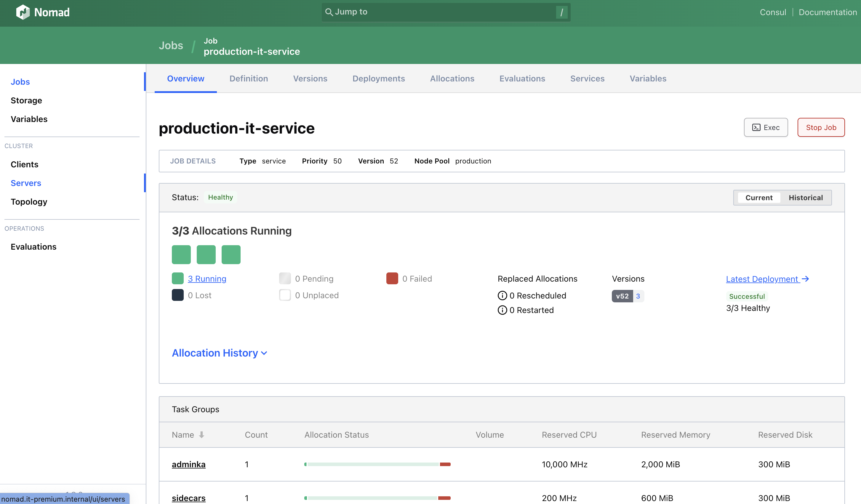The image size is (861, 504).
Task: Switch status view to Current
Action: coord(758,198)
